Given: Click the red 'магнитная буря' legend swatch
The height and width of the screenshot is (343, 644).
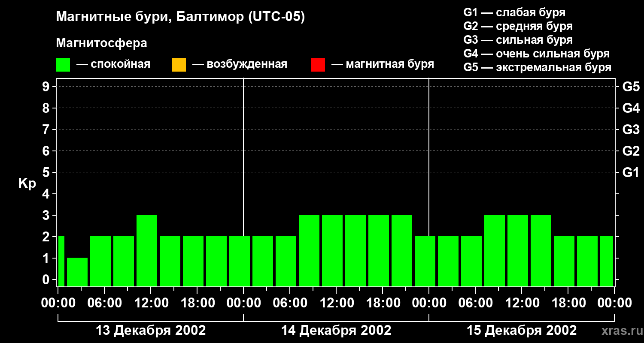Looking at the screenshot, I should point(318,65).
